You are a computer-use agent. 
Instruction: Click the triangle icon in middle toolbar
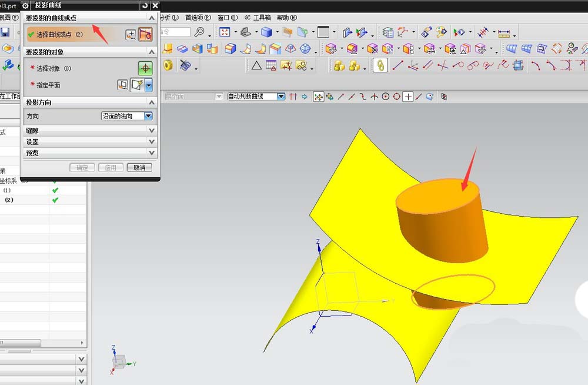256,66
